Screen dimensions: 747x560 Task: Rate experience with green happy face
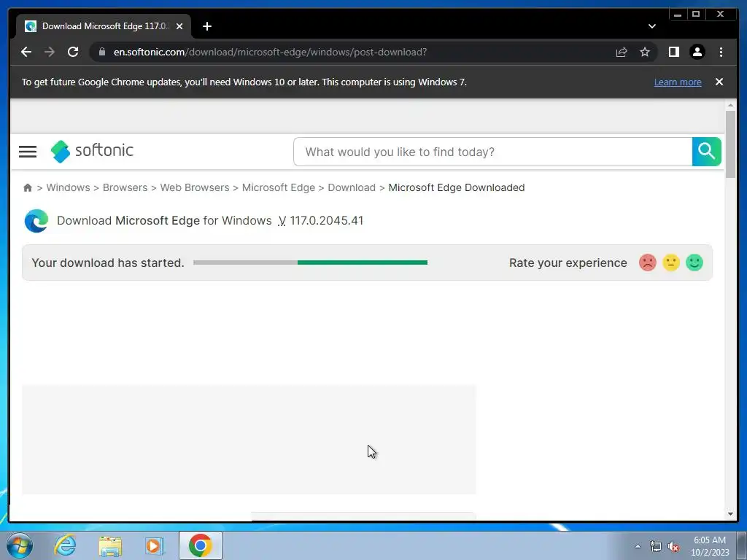694,262
